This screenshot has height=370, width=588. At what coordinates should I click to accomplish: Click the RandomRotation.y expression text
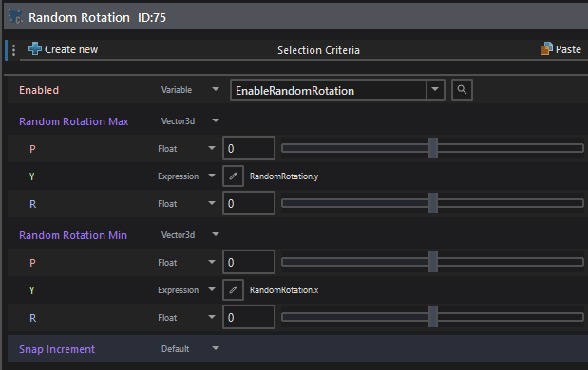point(284,176)
